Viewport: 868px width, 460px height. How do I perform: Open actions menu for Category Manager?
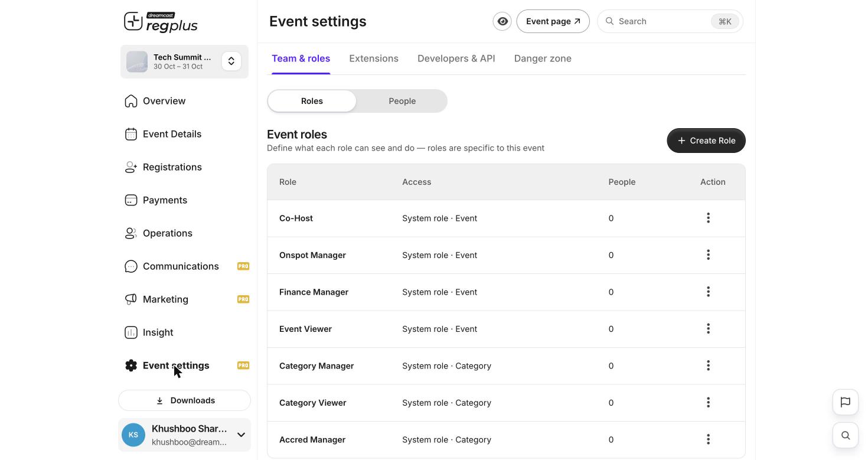click(x=708, y=366)
